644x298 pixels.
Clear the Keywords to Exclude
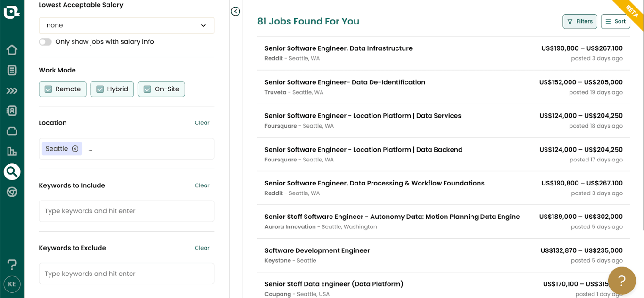[x=202, y=248]
